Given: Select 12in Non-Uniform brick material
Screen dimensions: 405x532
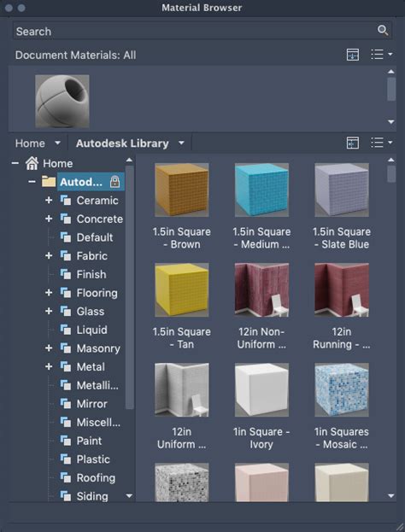Looking at the screenshot, I should [261, 289].
